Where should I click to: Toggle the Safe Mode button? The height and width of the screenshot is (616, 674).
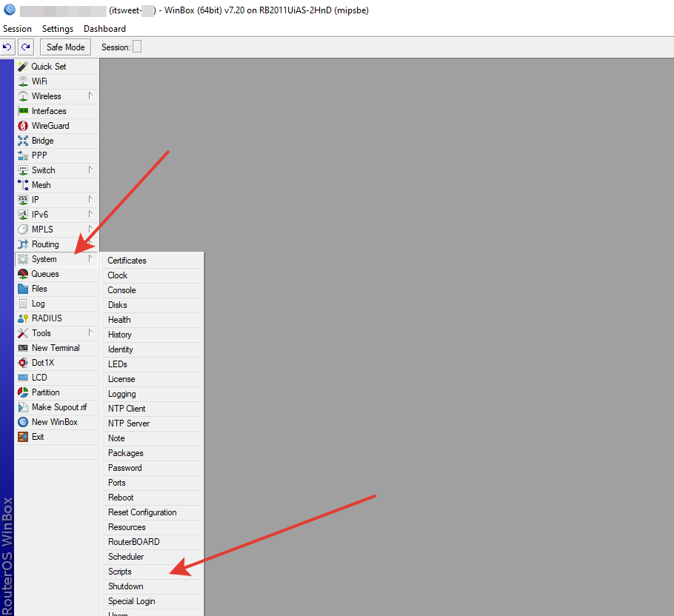[x=65, y=47]
